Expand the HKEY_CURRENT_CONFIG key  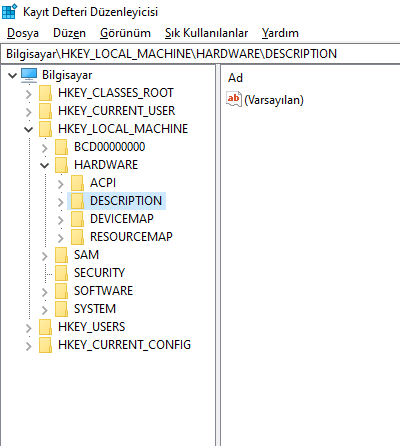tap(29, 346)
